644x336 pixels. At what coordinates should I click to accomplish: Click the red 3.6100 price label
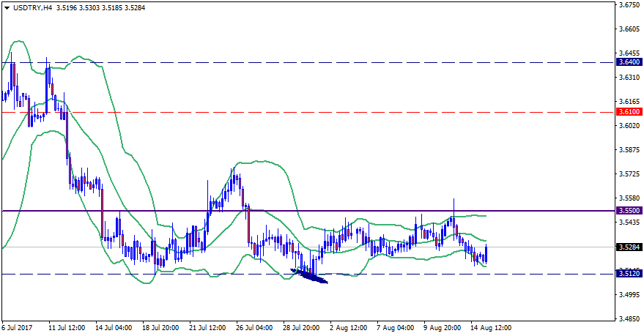pos(629,112)
